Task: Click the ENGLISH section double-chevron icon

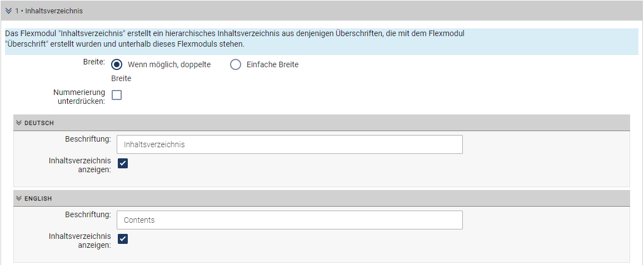Action: point(18,198)
